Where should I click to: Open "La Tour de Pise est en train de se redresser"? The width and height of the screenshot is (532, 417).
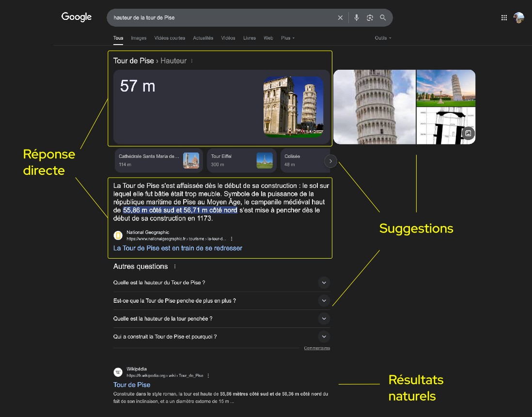coord(177,248)
